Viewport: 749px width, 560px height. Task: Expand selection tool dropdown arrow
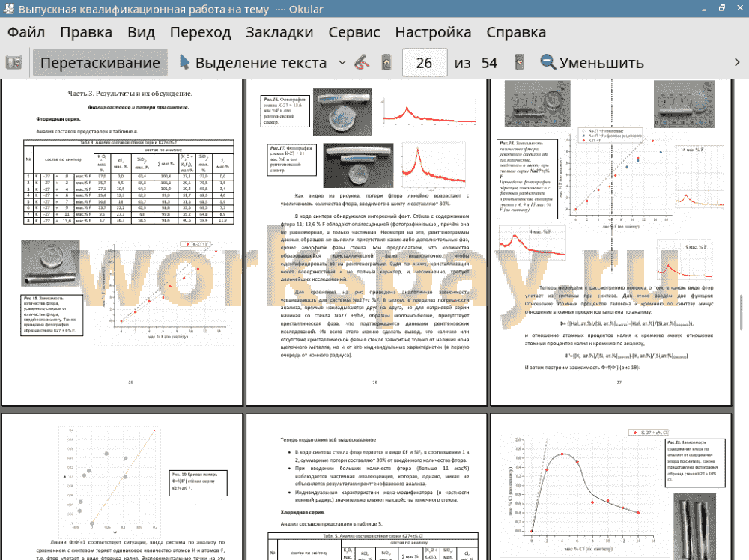click(342, 63)
